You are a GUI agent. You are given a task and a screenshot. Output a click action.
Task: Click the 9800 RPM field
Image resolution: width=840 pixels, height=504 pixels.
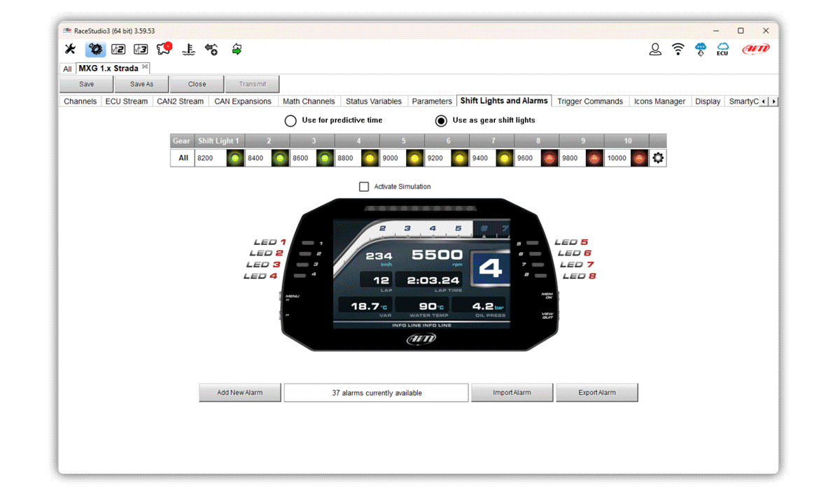573,158
